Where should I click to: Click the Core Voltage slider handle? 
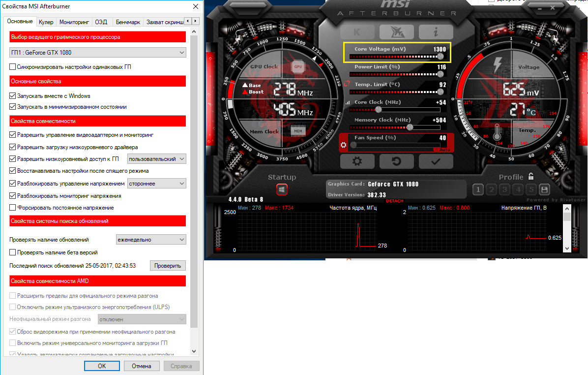[x=440, y=57]
